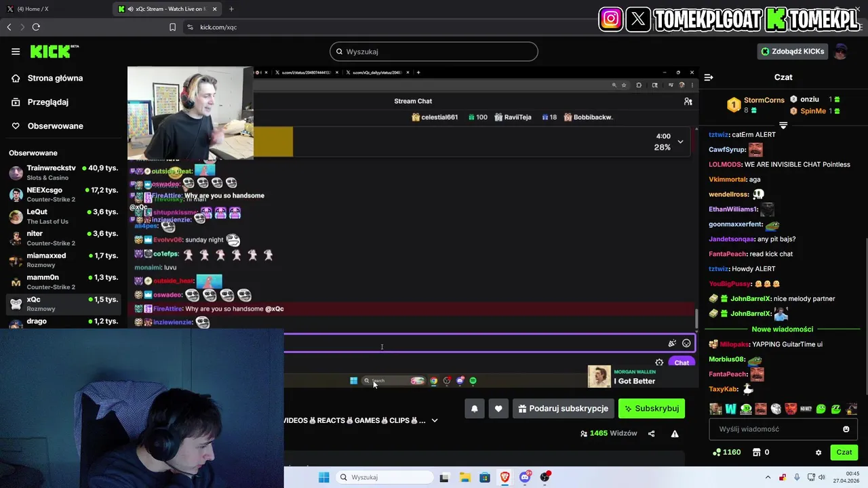Expand the stream title chevron
This screenshot has height=488, width=868.
(435, 420)
